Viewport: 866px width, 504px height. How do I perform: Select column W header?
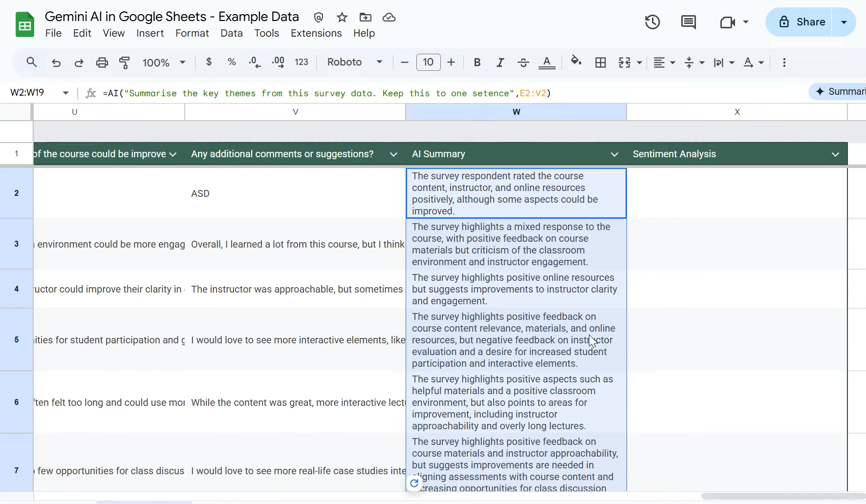click(516, 112)
